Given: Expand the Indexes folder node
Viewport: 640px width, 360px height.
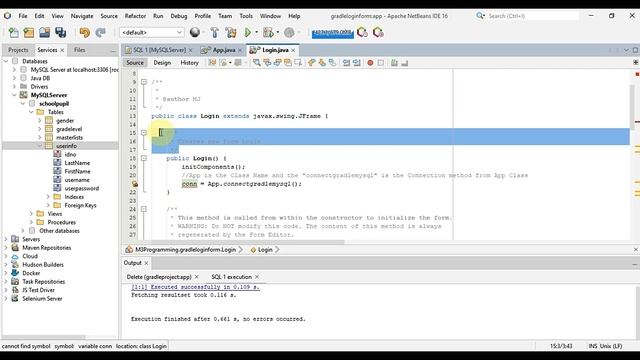Looking at the screenshot, I should coord(48,197).
